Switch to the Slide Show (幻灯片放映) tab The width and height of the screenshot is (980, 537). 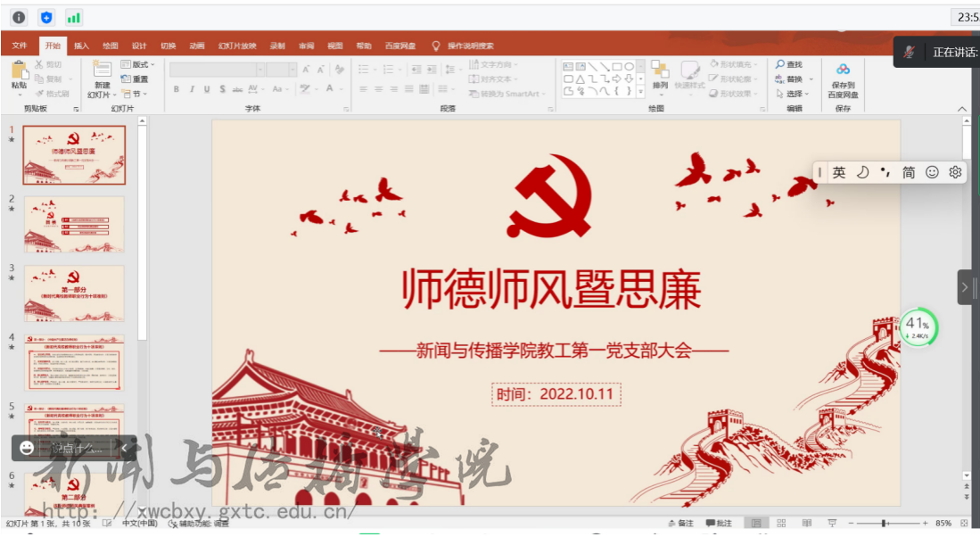point(237,45)
